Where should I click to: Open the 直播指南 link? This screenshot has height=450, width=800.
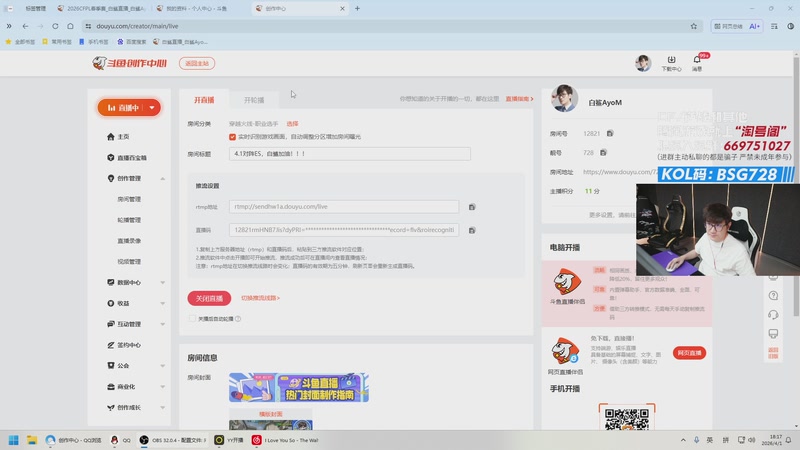[519, 99]
